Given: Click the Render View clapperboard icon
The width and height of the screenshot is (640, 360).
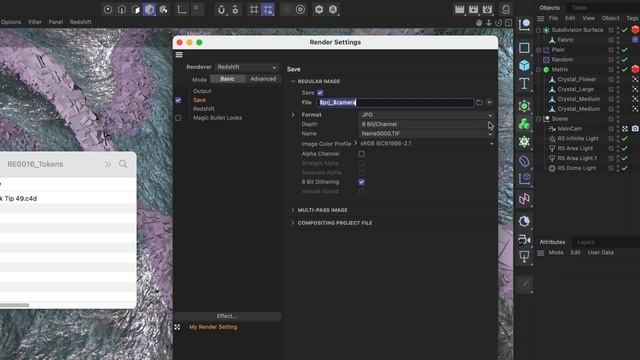Looking at the screenshot, I should click(460, 9).
